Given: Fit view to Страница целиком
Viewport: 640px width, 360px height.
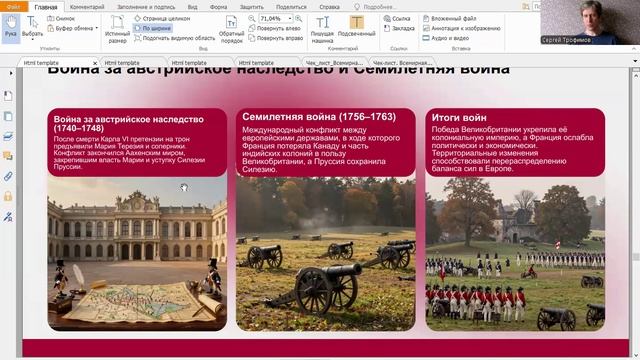Looking at the screenshot, I should coord(162,18).
